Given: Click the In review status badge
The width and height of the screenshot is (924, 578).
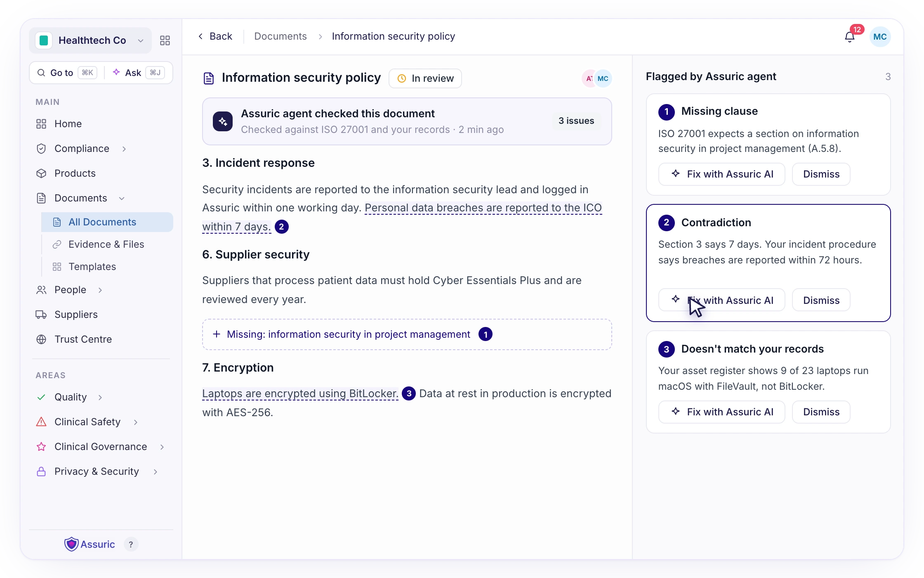Looking at the screenshot, I should coord(425,78).
